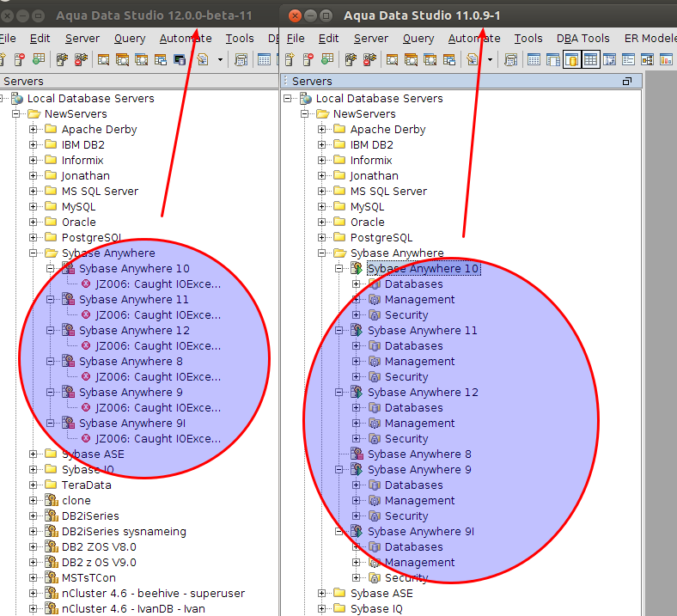Select JZ006 error under Sybase Anywhere 9I
The height and width of the screenshot is (616, 677).
point(158,438)
